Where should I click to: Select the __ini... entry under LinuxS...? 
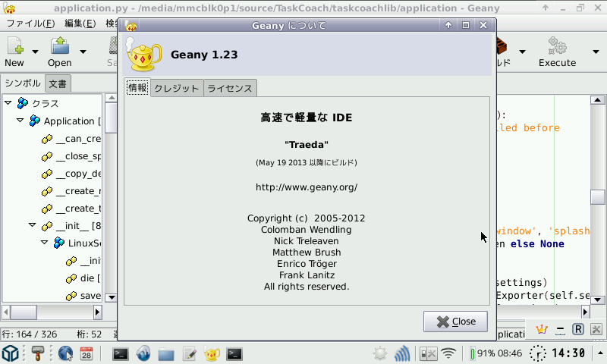click(83, 261)
